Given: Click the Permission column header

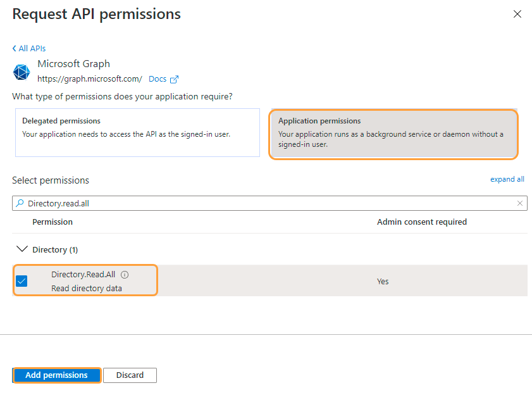Looking at the screenshot, I should pos(53,222).
